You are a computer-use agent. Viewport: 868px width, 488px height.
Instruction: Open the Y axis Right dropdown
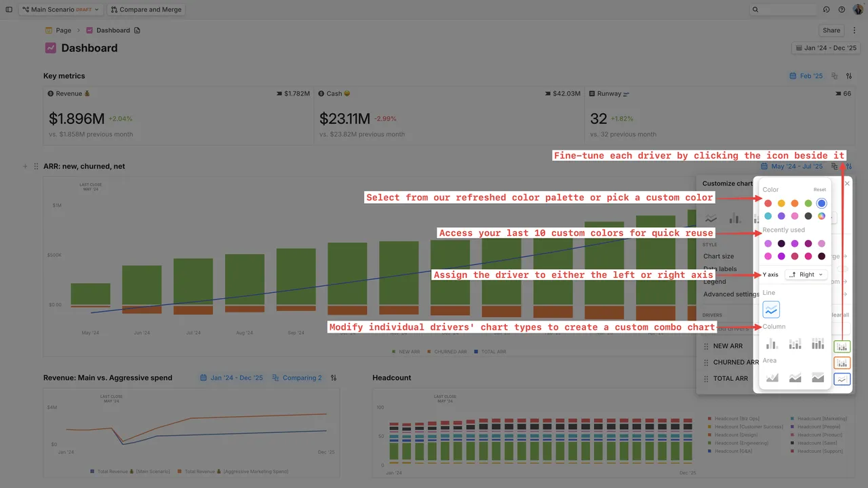(x=806, y=274)
